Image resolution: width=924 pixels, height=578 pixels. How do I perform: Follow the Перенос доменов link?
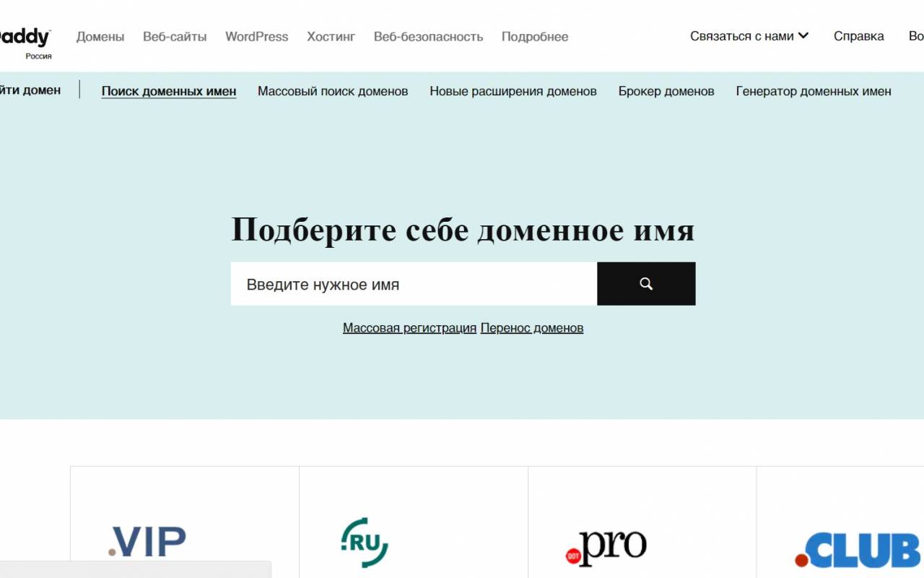(x=532, y=328)
